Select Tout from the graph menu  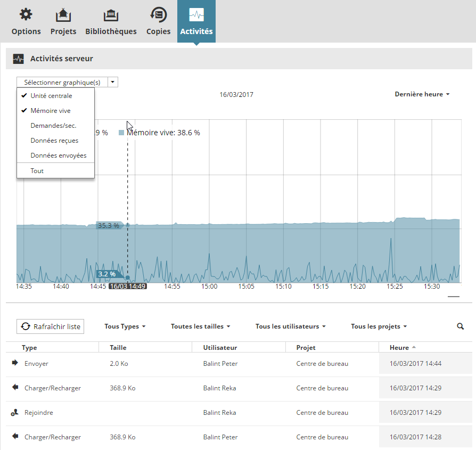click(37, 171)
